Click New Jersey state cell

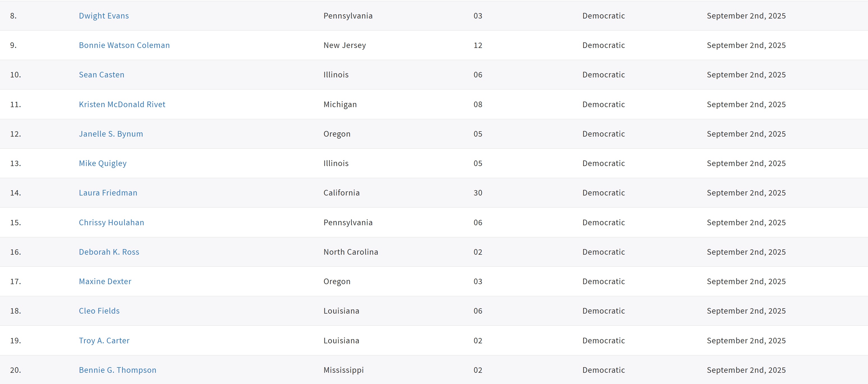point(345,45)
